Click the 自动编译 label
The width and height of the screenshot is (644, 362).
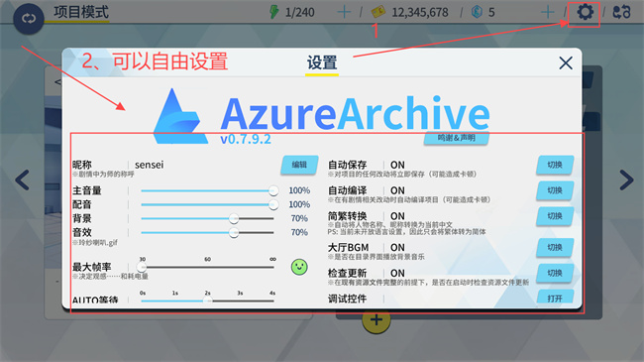(348, 190)
